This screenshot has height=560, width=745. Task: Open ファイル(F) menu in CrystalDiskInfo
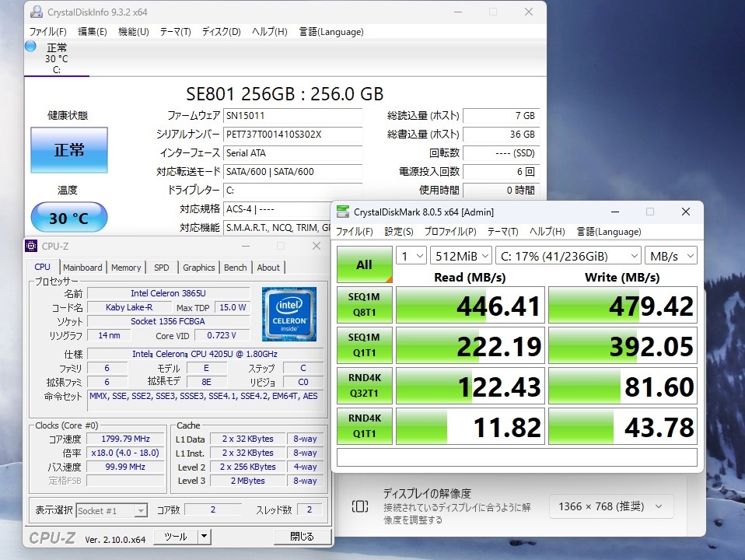[x=47, y=32]
